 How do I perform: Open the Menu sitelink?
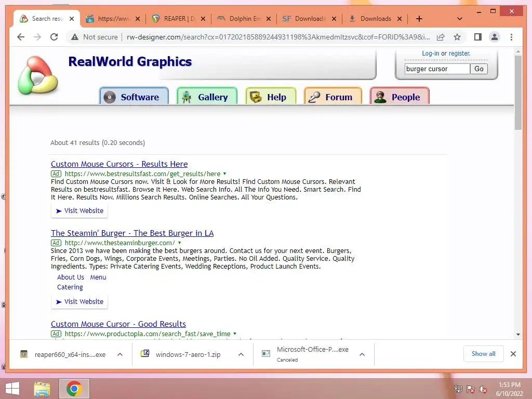(x=98, y=277)
